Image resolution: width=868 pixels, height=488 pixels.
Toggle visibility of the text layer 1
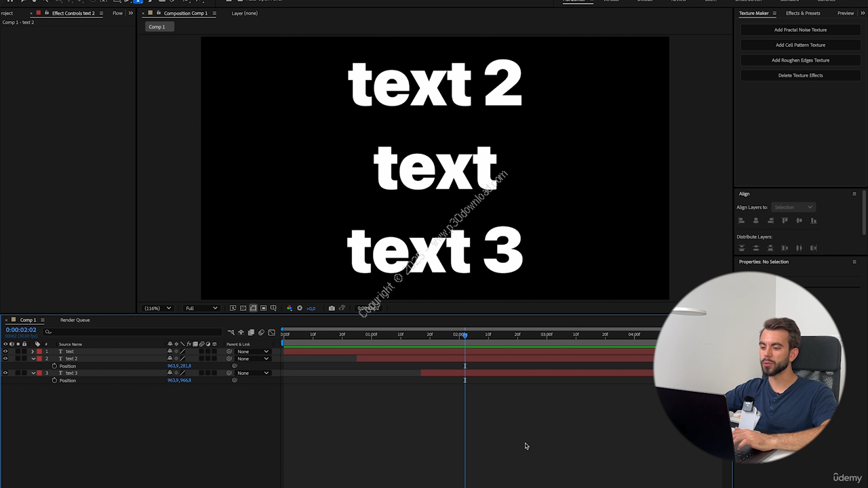pos(5,351)
